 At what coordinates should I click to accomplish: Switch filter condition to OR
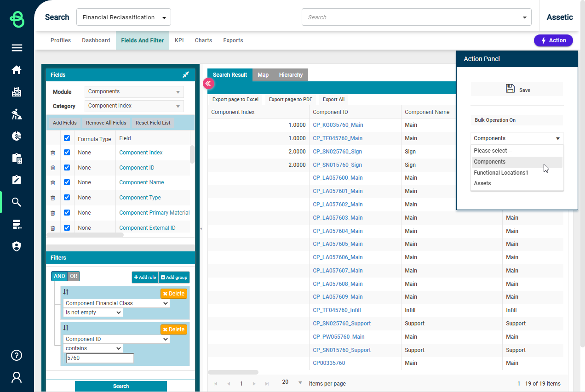pyautogui.click(x=74, y=276)
